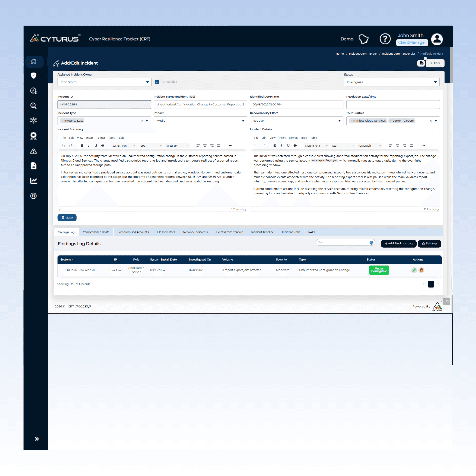Open the clock alert sidebar icon

[x=34, y=91]
